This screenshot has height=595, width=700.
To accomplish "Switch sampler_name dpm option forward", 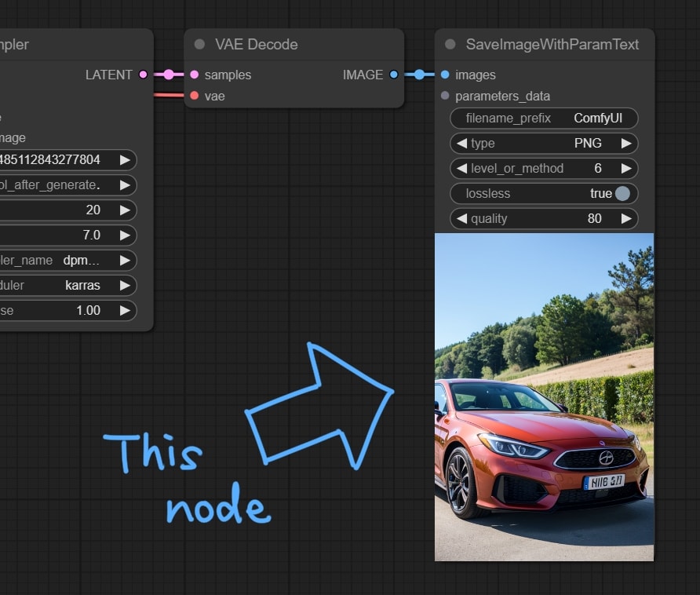I will click(125, 260).
